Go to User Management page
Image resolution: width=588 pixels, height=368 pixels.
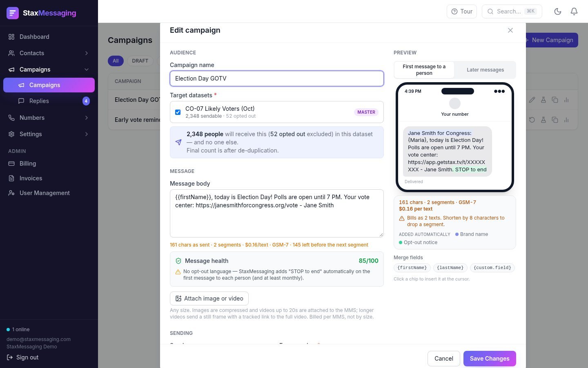pyautogui.click(x=49, y=193)
